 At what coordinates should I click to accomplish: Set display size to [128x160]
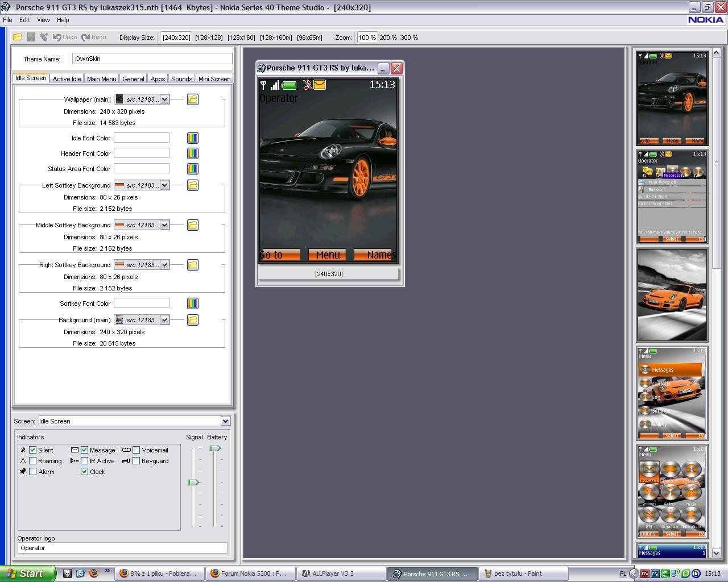click(241, 38)
